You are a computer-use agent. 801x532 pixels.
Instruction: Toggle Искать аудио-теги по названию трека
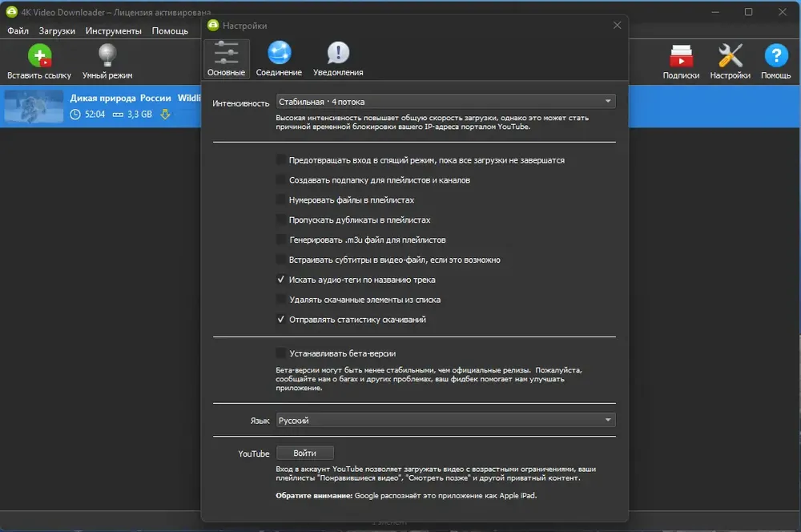tap(280, 280)
